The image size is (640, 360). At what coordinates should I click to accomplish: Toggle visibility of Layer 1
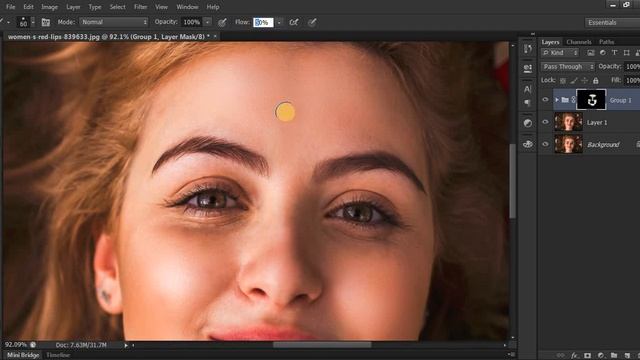pyautogui.click(x=545, y=122)
